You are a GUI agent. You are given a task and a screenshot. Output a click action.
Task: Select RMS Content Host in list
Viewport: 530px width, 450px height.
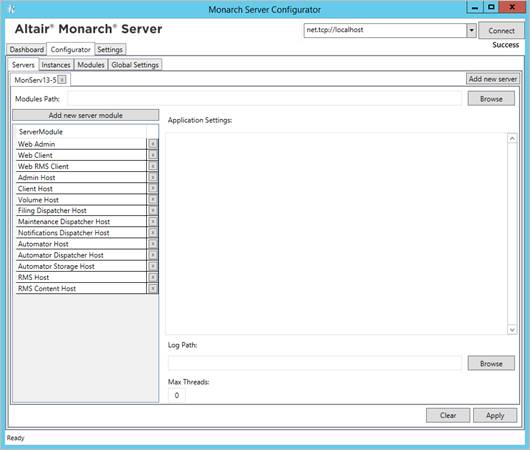point(81,288)
